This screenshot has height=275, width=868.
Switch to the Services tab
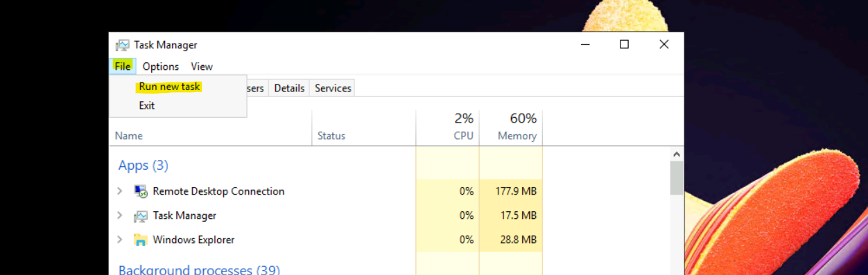pos(333,88)
